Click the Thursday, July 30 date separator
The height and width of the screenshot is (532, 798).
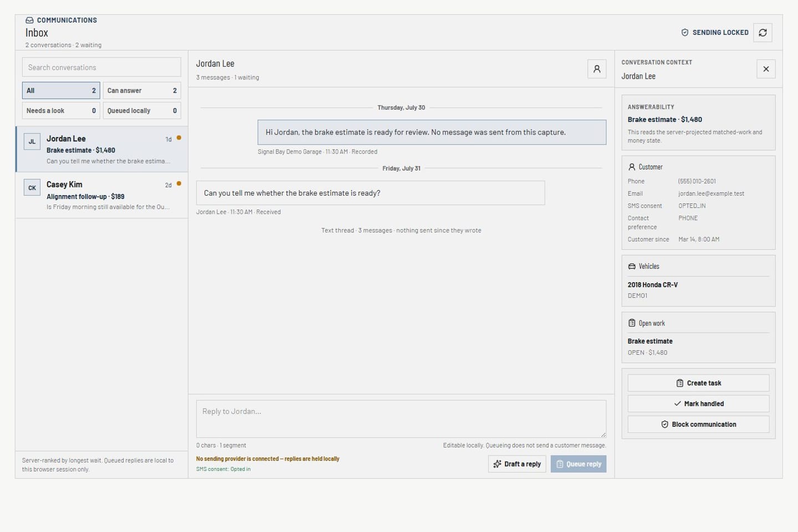pyautogui.click(x=401, y=108)
